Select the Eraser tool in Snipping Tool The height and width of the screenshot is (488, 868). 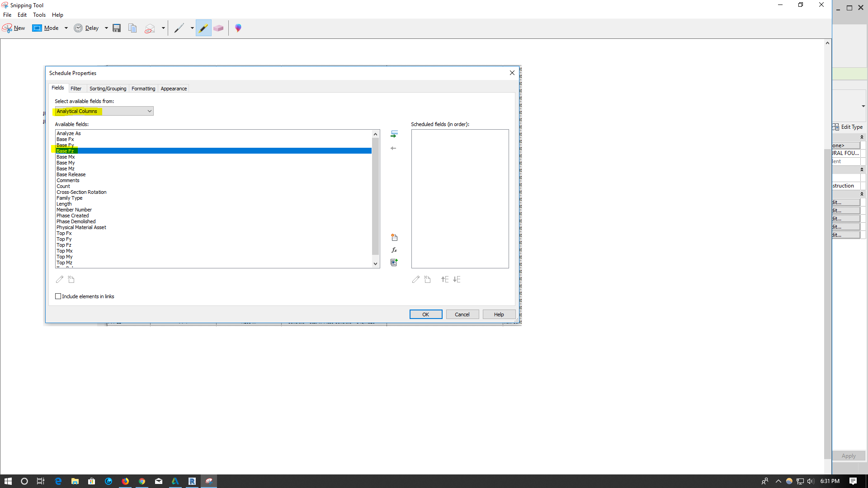coord(218,28)
